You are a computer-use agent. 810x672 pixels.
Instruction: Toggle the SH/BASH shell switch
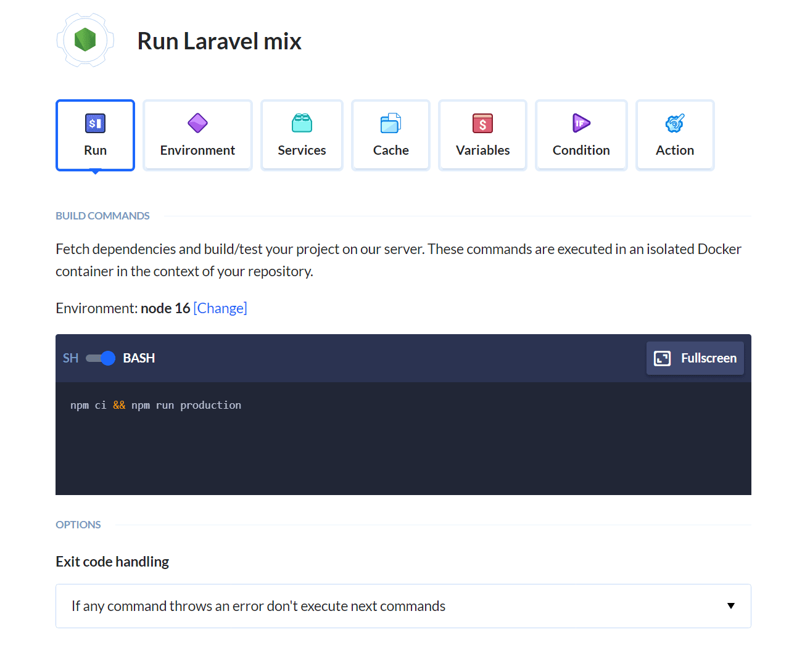[101, 358]
